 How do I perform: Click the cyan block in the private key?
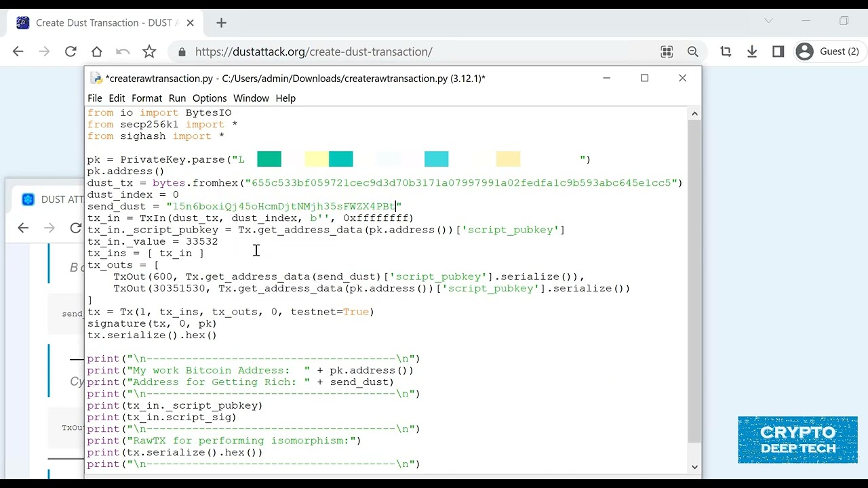coord(437,159)
